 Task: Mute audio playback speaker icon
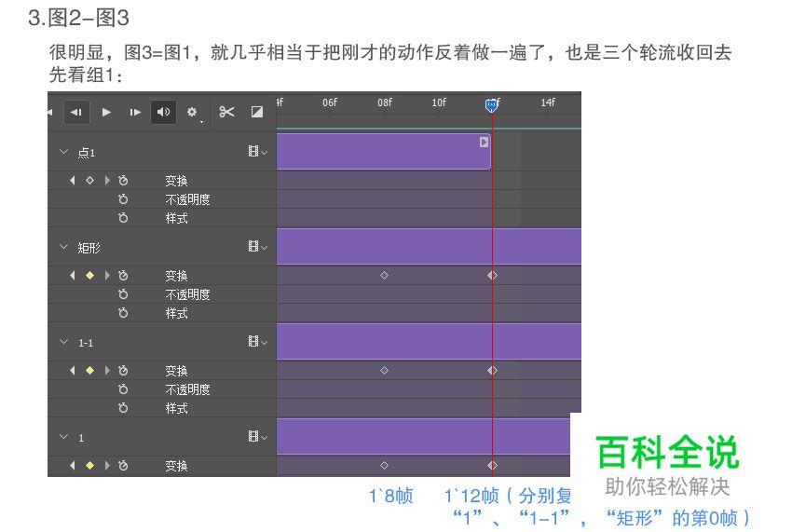164,112
